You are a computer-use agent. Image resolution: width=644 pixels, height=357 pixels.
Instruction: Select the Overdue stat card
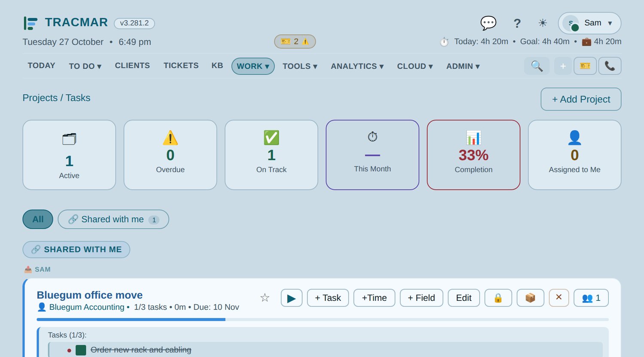pos(170,155)
